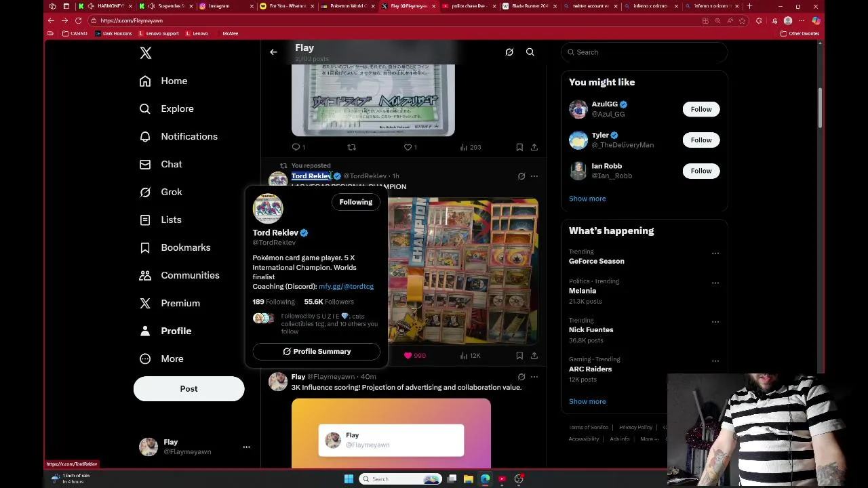The width and height of the screenshot is (868, 488).
Task: Open Profile in the sidebar
Action: click(x=165, y=331)
